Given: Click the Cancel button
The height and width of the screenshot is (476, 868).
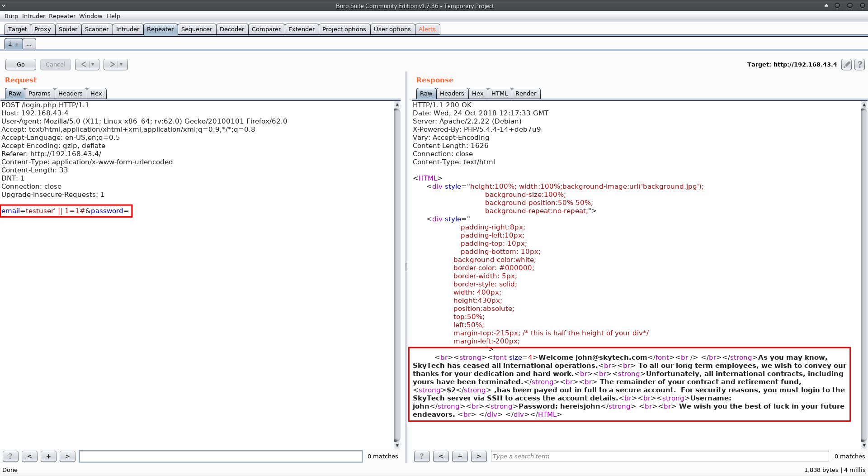Looking at the screenshot, I should pos(55,64).
